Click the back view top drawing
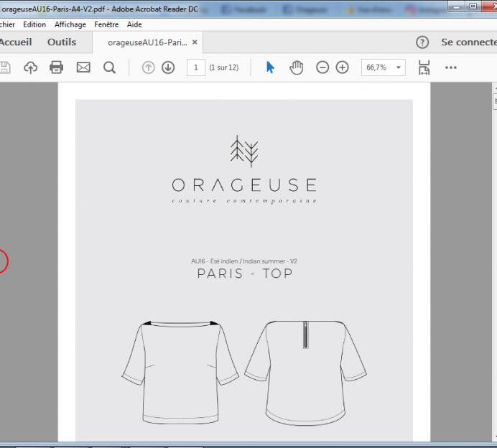Viewport: 497px width, 448px height. [305, 373]
